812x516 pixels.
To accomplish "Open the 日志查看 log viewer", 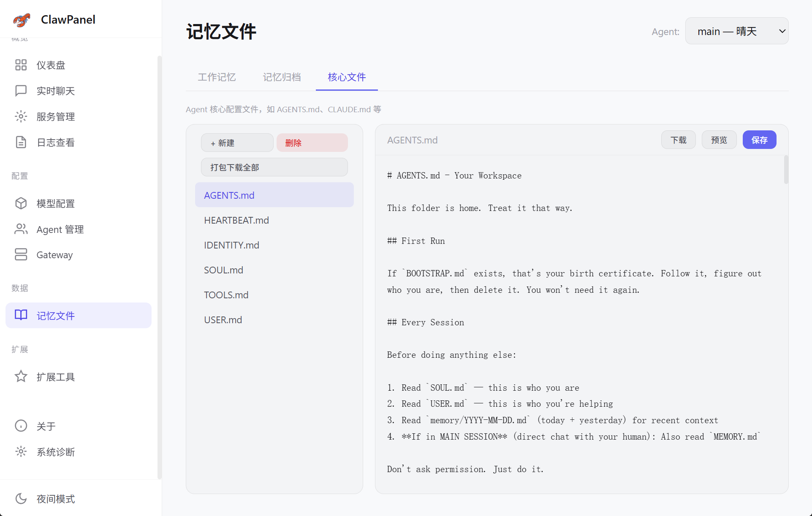I will (x=55, y=142).
